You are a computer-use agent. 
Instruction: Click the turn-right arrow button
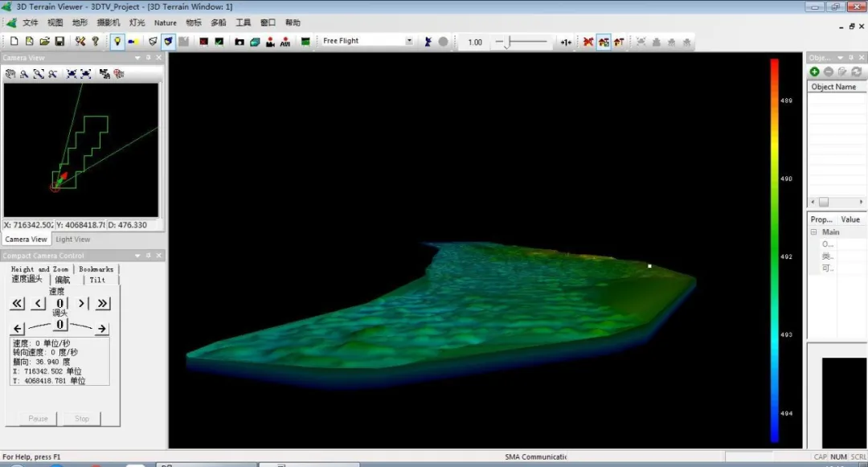102,328
